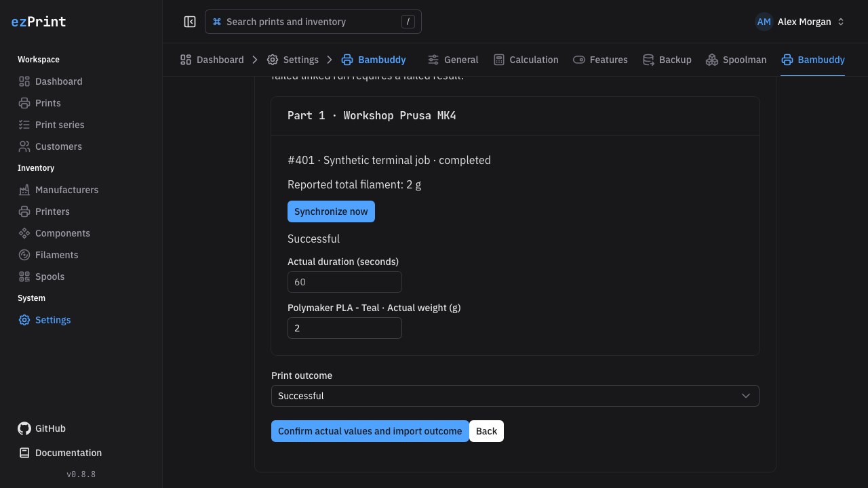Click the command icon in the search bar

click(217, 22)
